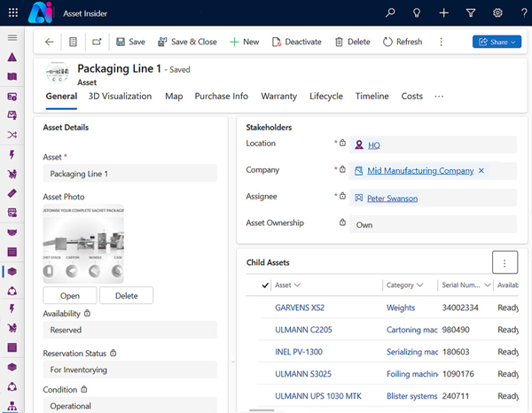Click the lightbulb assistant icon

[417, 13]
